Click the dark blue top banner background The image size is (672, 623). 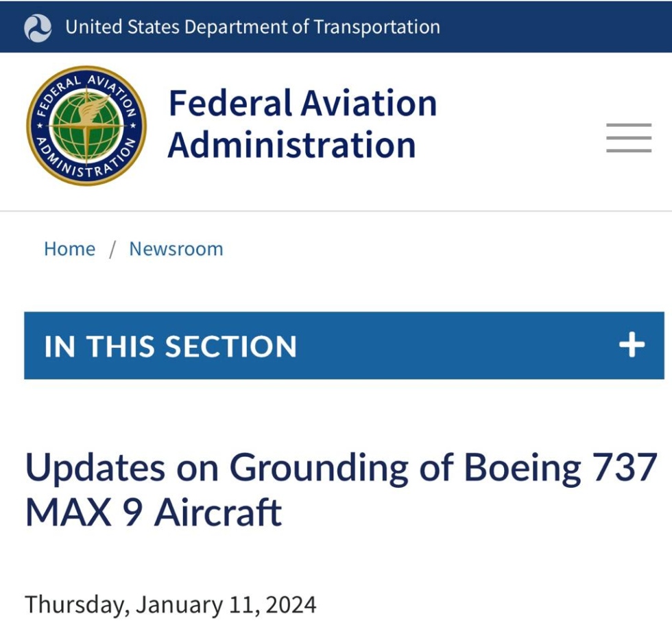(x=553, y=27)
